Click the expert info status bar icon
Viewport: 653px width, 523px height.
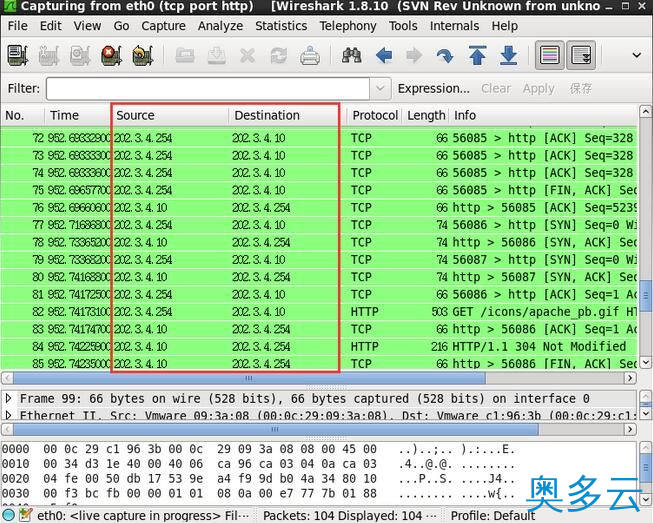point(8,515)
